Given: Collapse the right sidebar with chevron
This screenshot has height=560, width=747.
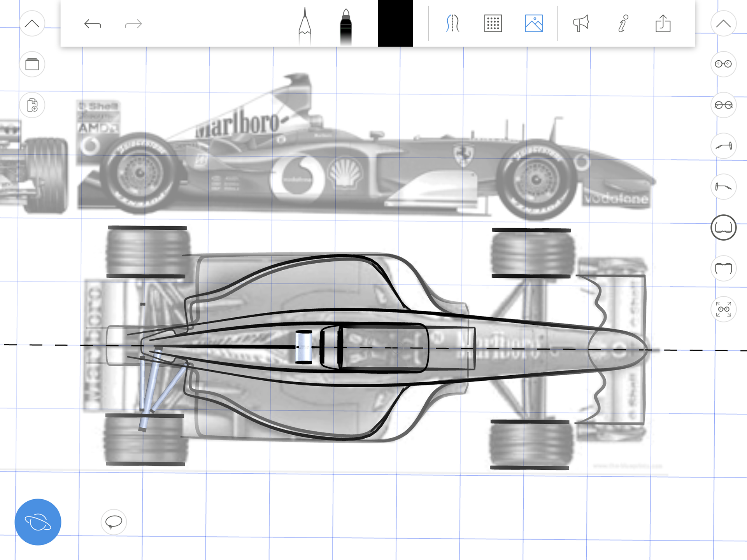Looking at the screenshot, I should (x=723, y=24).
